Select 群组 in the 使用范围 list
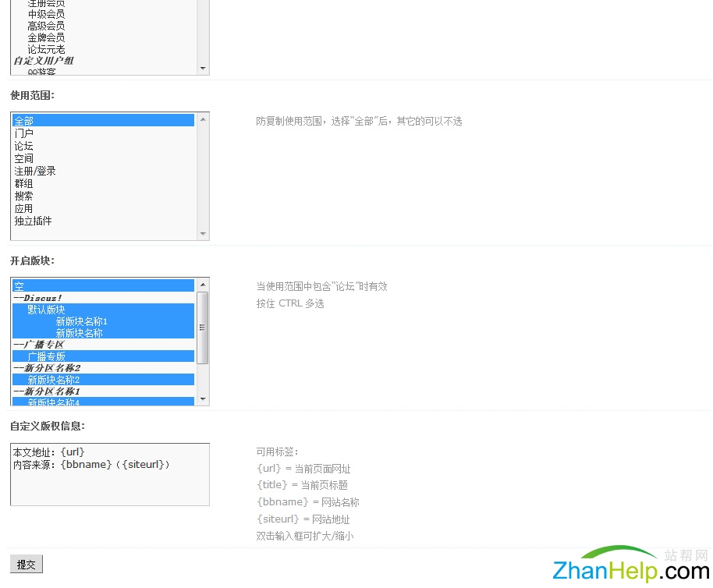Screen dimensions: 713x588 point(103,183)
